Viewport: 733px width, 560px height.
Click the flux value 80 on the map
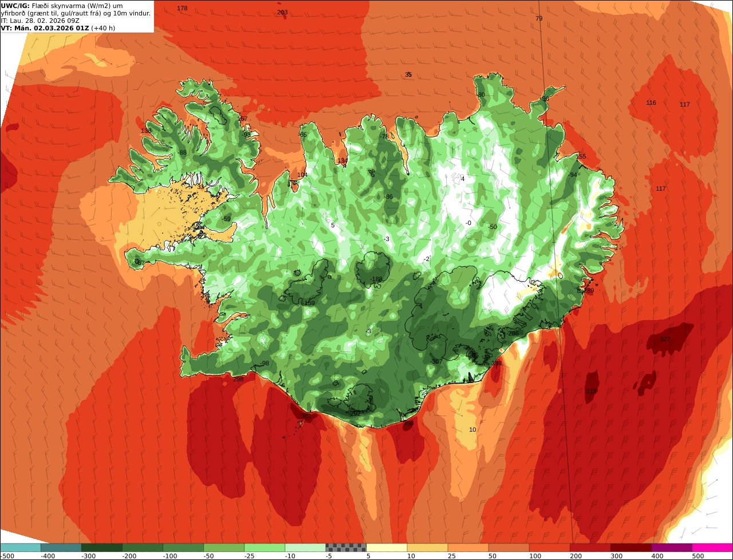481,94
